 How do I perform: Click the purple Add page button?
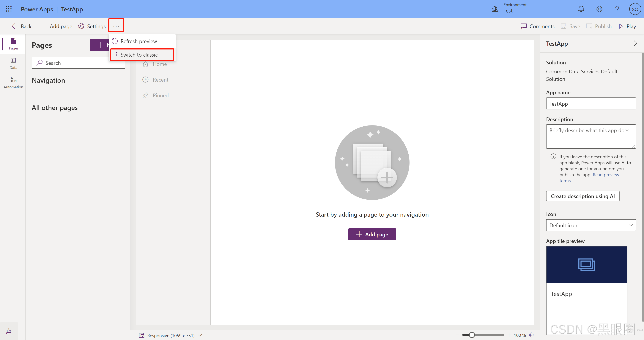point(372,234)
